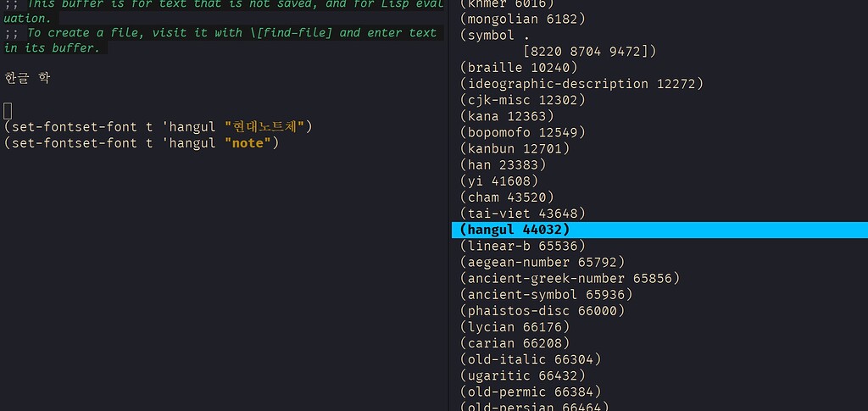Place cursor on kana 12363 line
This screenshot has height=411, width=868.
(507, 116)
